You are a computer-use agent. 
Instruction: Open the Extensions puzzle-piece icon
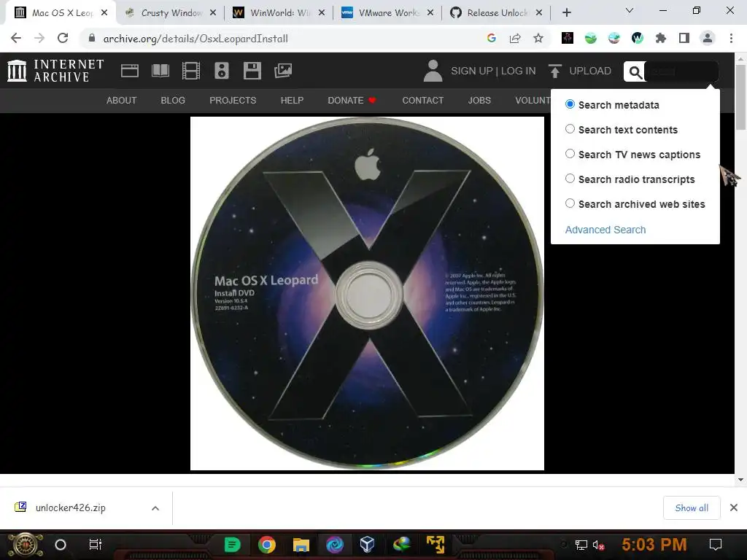[661, 38]
